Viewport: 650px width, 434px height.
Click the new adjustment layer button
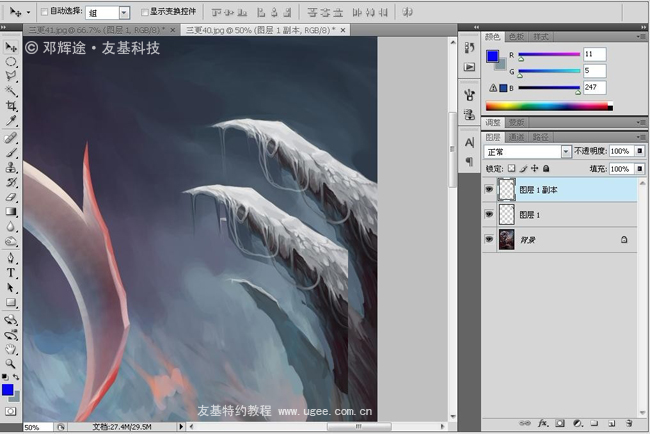click(x=577, y=423)
